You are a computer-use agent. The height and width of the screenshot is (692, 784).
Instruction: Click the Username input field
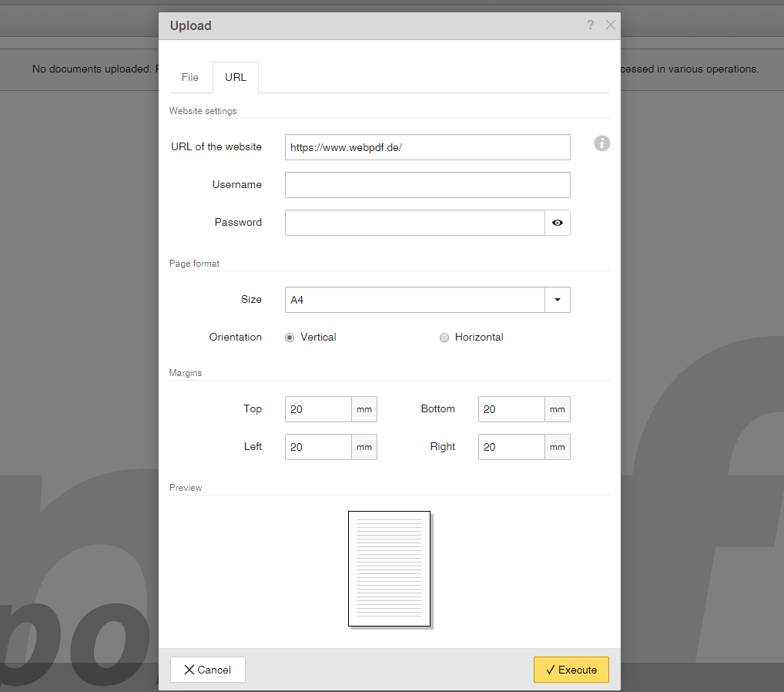coord(427,185)
